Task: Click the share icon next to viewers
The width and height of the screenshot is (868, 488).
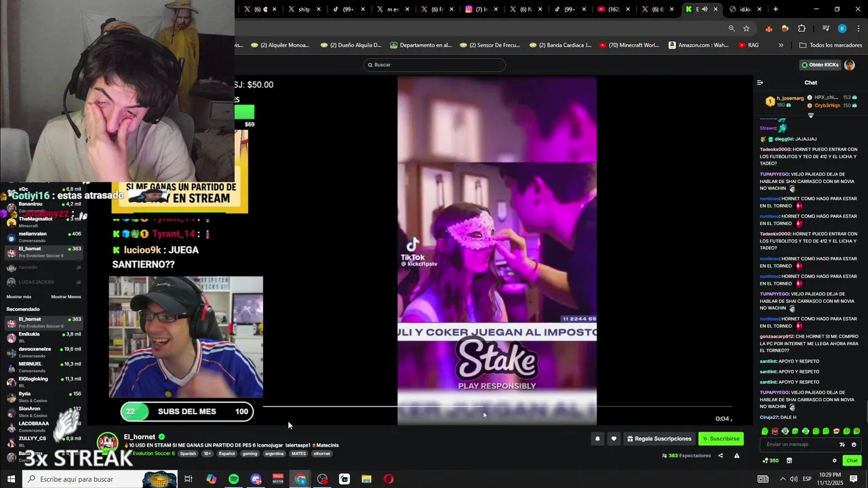Action: (x=720, y=455)
